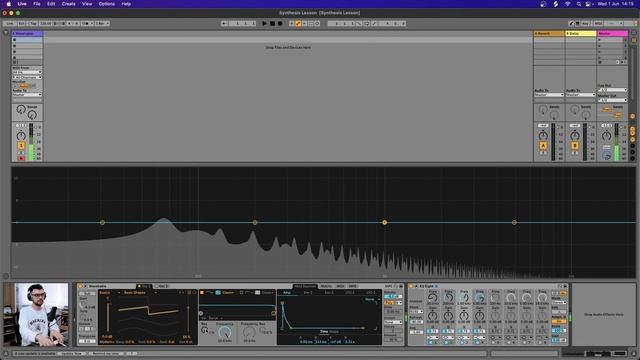
Task: Click the EQ Eight band 1 Freq knob
Action: pos(433,298)
